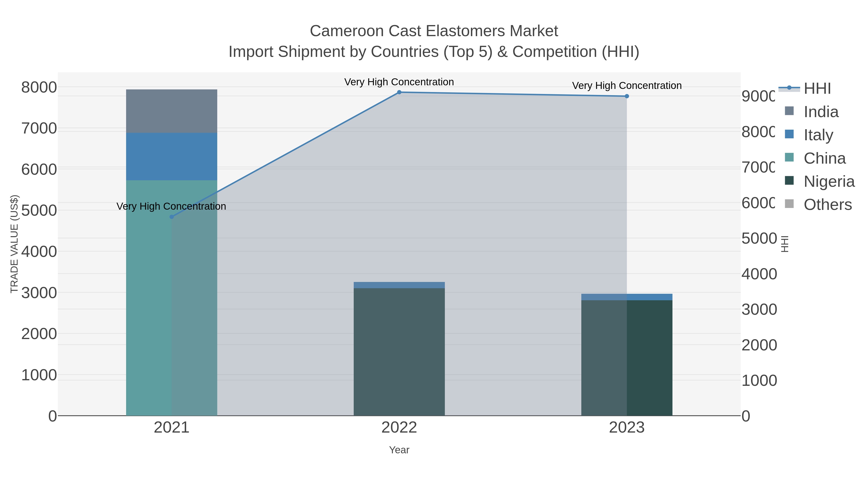Viewport: 868px width, 488px height.
Task: Toggle the China legend entry
Action: coord(815,158)
